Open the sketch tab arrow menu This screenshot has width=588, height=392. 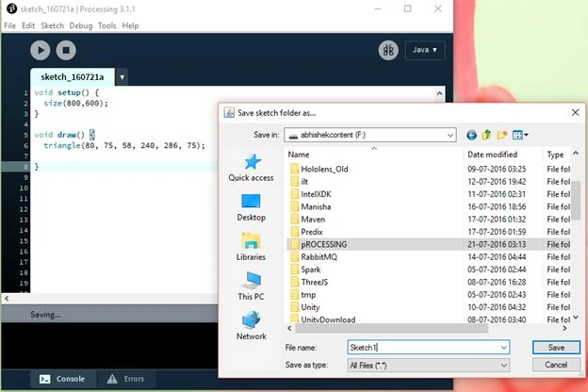122,77
